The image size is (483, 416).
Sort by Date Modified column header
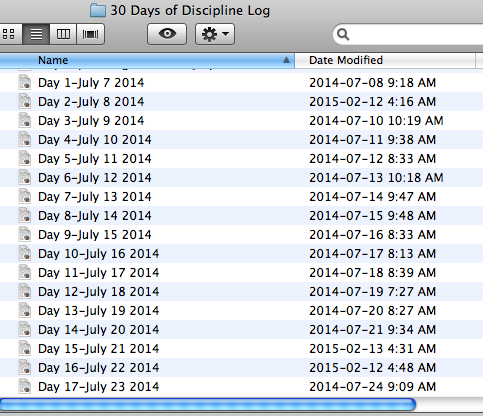click(x=385, y=60)
